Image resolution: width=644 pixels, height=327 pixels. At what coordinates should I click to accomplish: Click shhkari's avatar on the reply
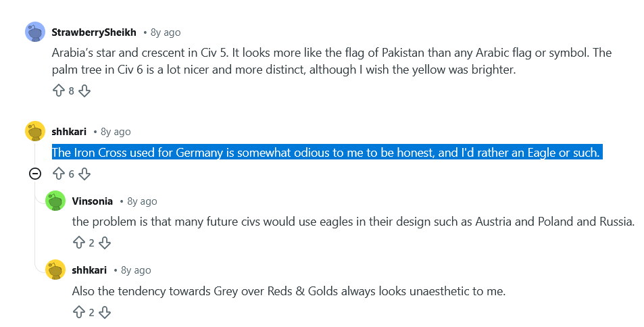[55, 270]
